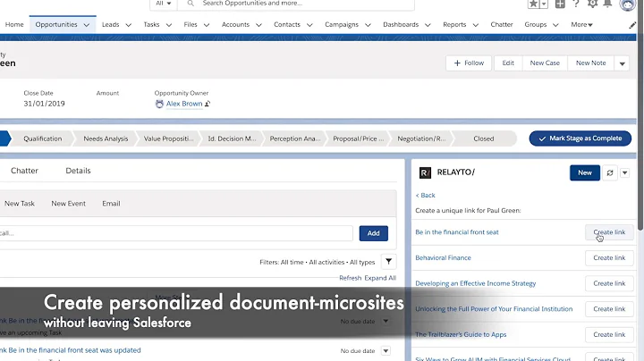Open the help question mark icon

(x=576, y=4)
